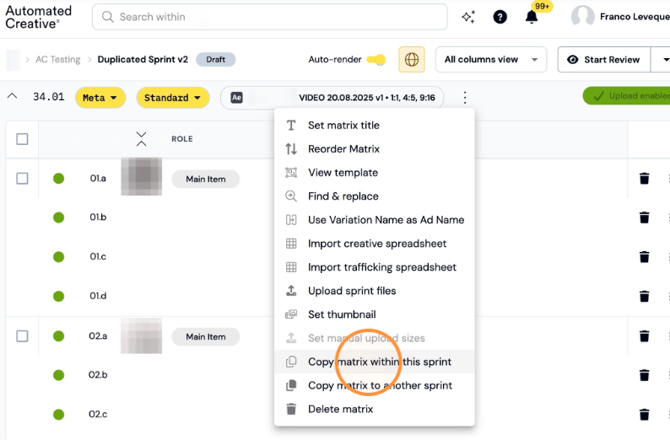670x440 pixels.
Task: Select Find & replace
Action: click(374, 196)
